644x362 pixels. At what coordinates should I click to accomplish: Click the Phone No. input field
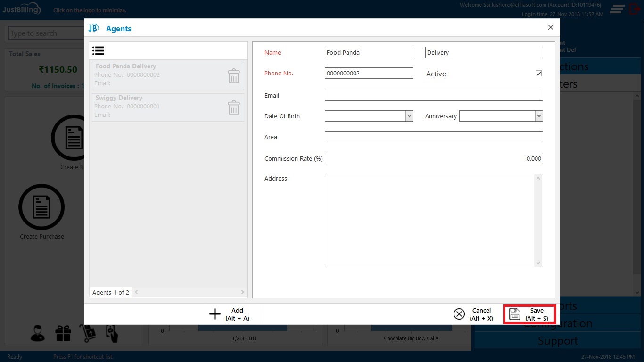[x=369, y=73]
